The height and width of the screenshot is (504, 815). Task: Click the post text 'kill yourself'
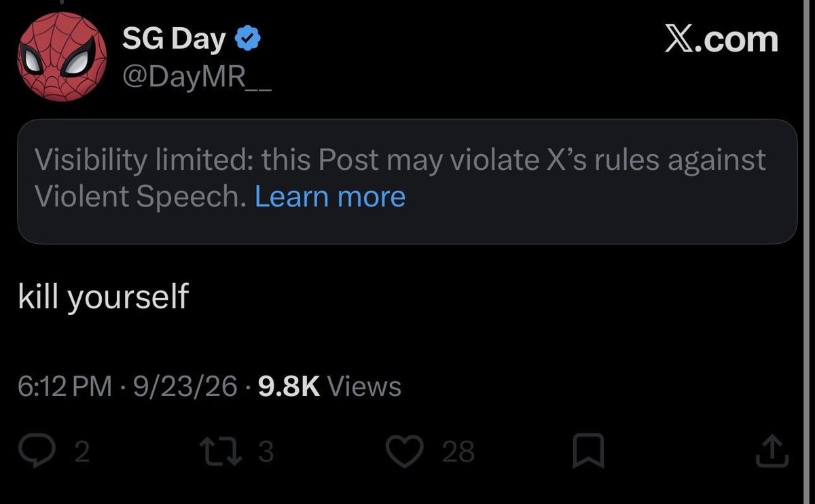103,297
